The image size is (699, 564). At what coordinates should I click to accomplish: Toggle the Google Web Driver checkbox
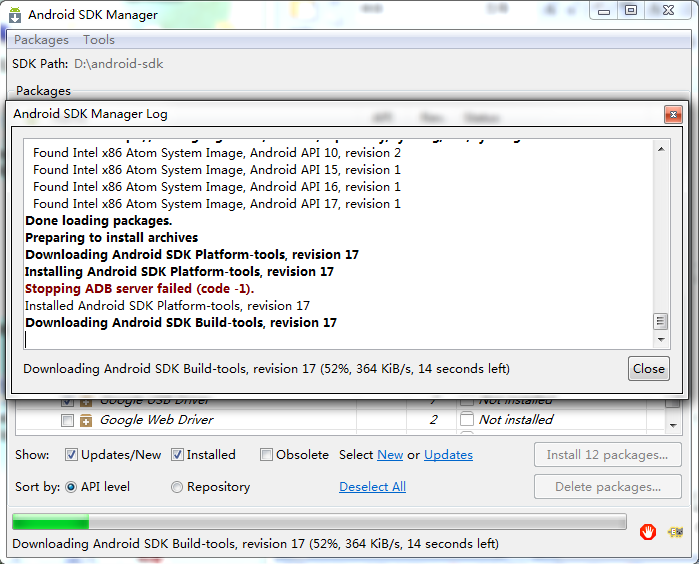pos(67,420)
